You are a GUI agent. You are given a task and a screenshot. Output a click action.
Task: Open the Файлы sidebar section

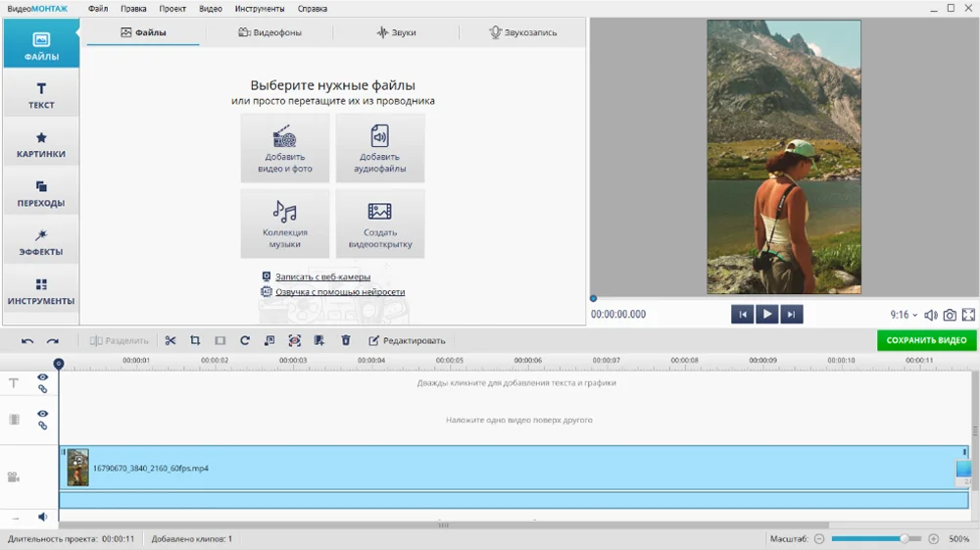point(41,44)
